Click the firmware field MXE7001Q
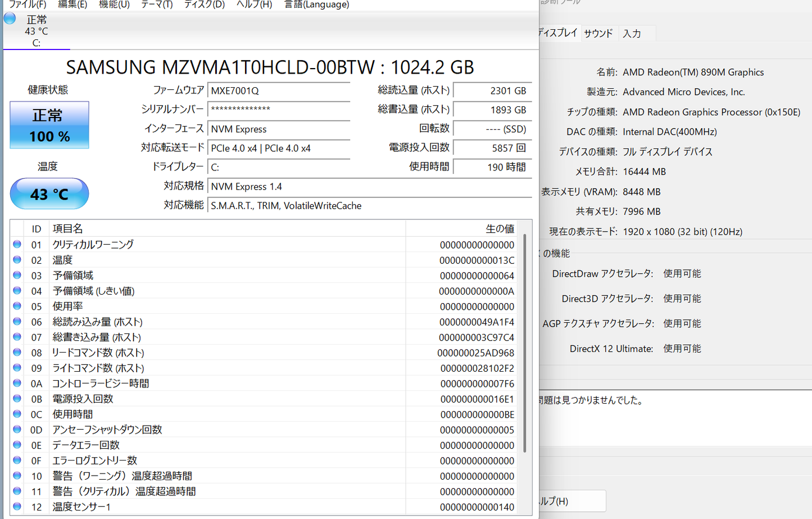812x519 pixels. point(279,91)
